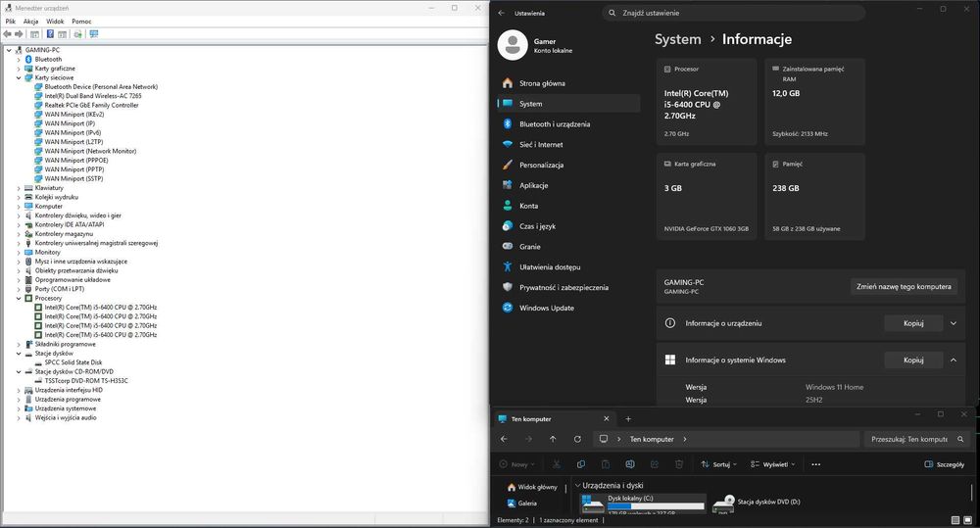
Task: Open Aplikacje settings page
Action: pos(569,185)
